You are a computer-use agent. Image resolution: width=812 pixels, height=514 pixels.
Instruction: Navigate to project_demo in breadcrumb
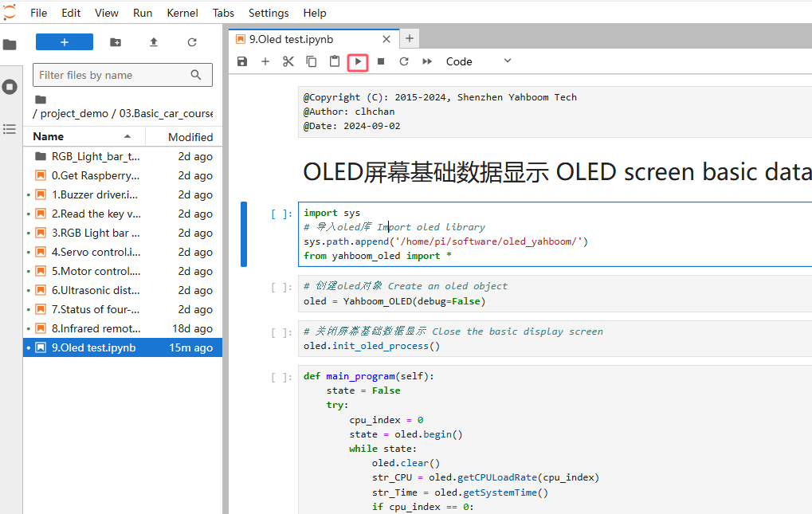tap(75, 113)
